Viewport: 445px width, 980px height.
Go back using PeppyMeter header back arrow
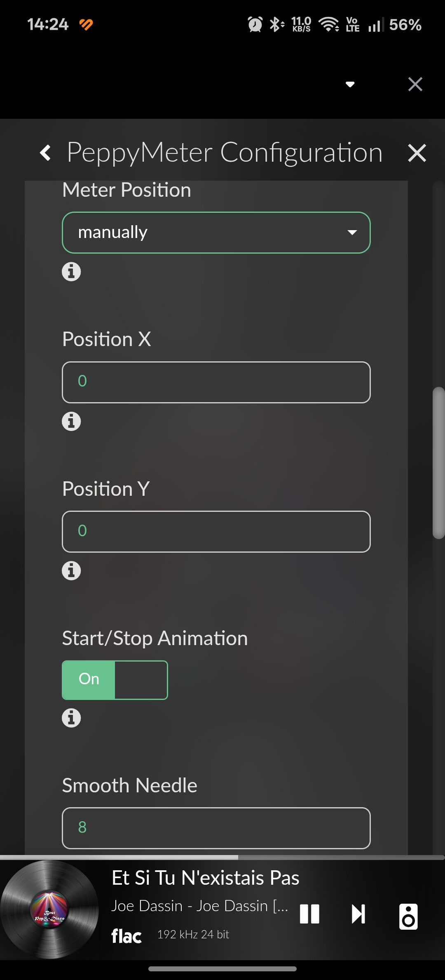coord(45,153)
